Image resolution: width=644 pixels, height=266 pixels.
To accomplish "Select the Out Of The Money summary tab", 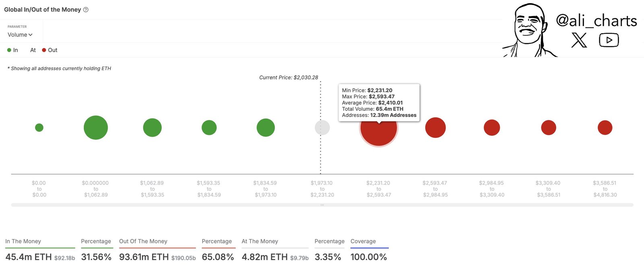I will point(143,241).
